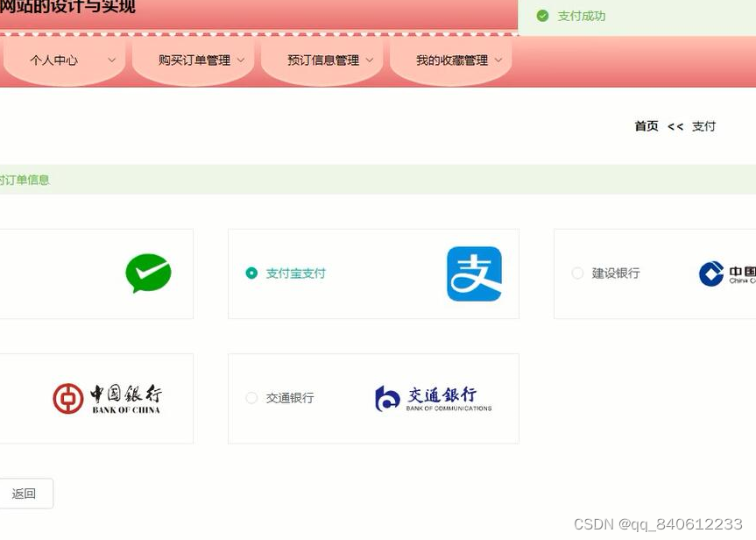Select the green WeChat Pay logo icon

coord(148,273)
